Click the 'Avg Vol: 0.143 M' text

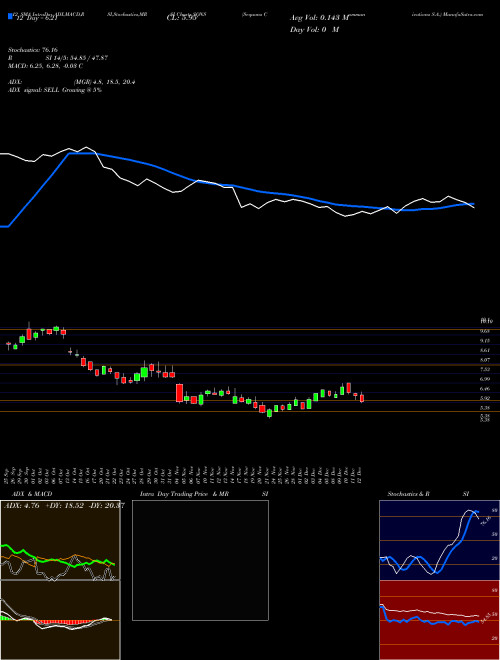point(319,18)
